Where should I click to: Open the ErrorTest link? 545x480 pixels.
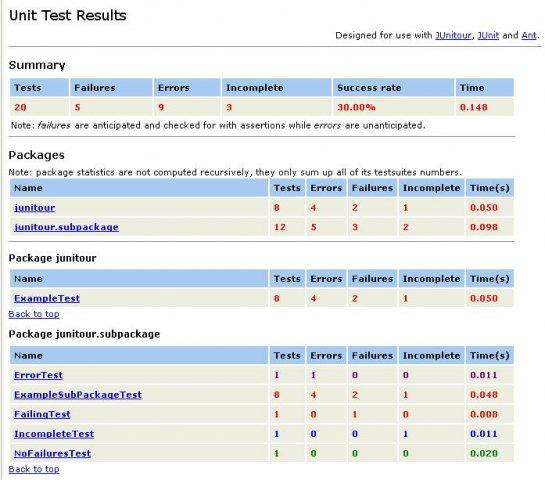point(38,375)
